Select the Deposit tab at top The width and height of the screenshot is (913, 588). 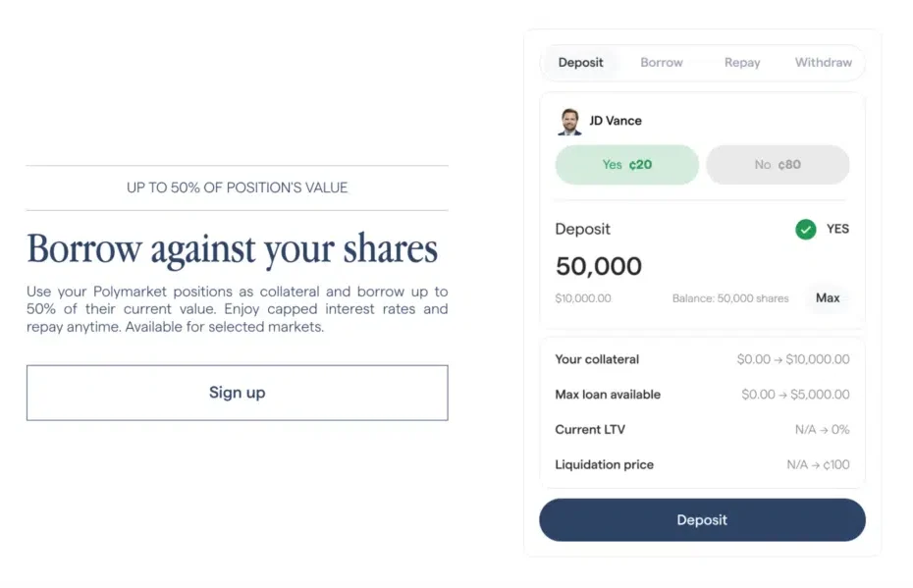580,63
